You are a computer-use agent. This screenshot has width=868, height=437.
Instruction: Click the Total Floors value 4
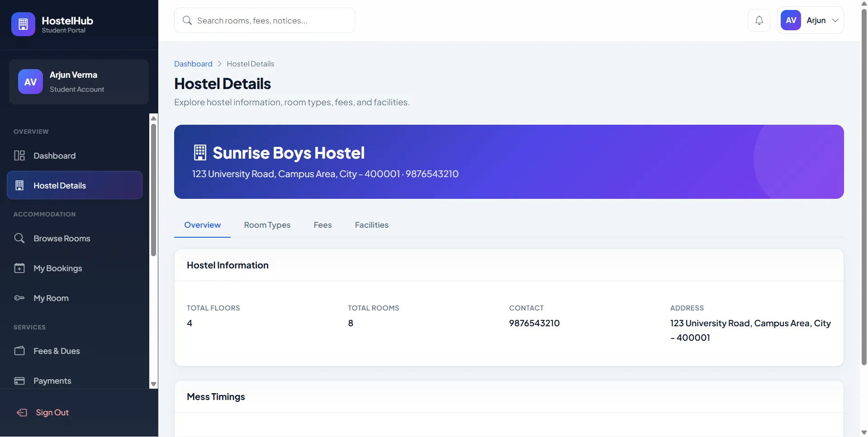tap(190, 323)
